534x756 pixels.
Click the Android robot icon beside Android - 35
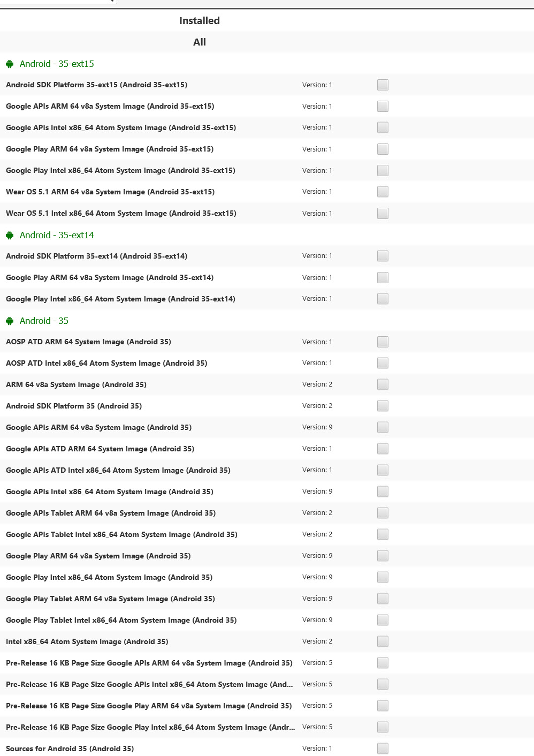[10, 321]
